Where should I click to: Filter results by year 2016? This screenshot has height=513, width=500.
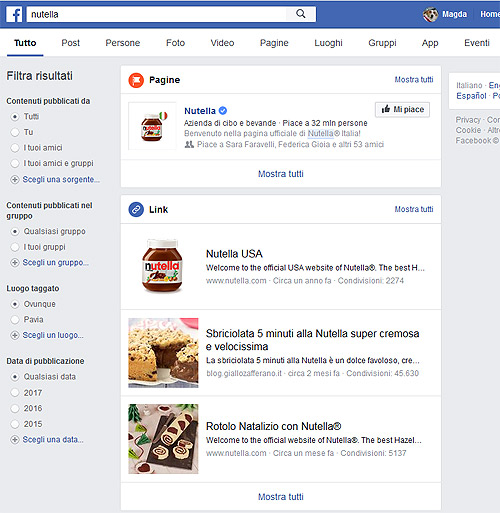pyautogui.click(x=15, y=408)
